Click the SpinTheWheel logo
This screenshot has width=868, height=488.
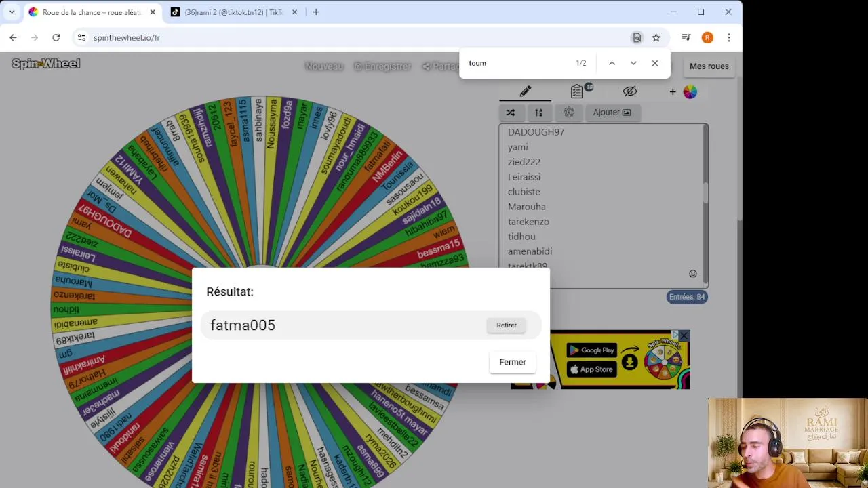(45, 64)
